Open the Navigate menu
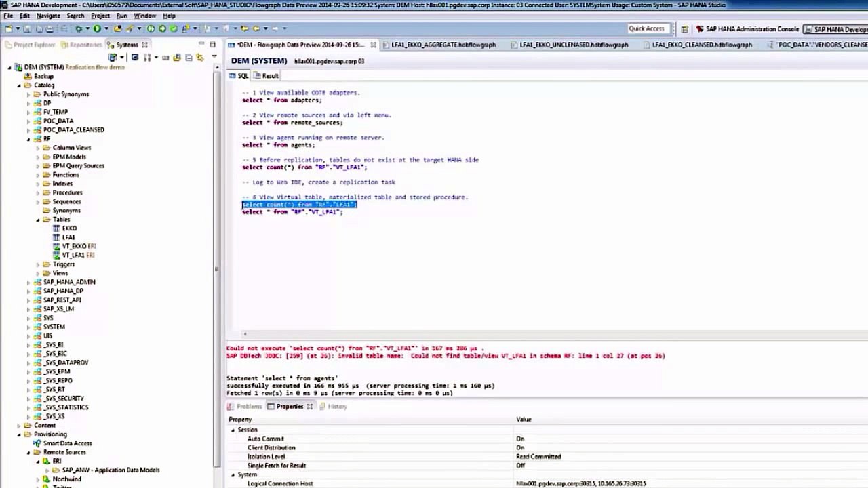Image resolution: width=868 pixels, height=488 pixels. [48, 16]
